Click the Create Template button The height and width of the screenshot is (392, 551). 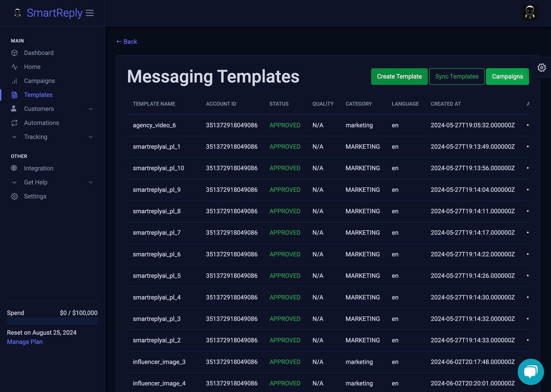(399, 77)
